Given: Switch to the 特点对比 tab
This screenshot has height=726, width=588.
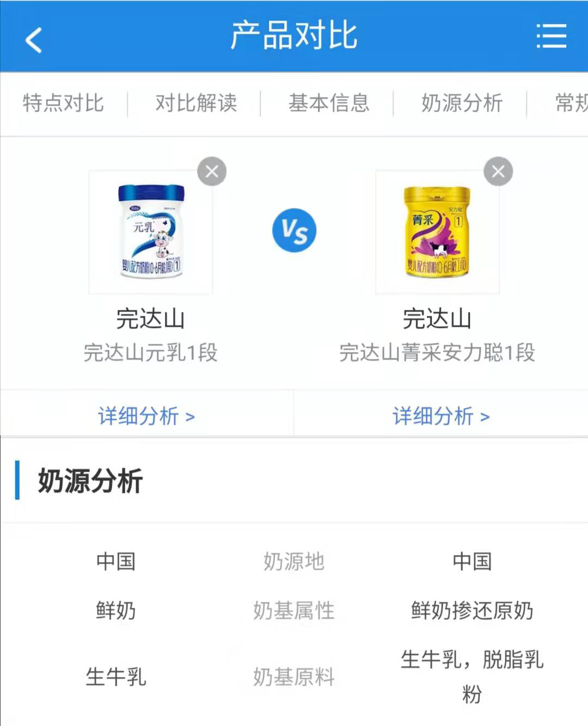Looking at the screenshot, I should pyautogui.click(x=63, y=103).
